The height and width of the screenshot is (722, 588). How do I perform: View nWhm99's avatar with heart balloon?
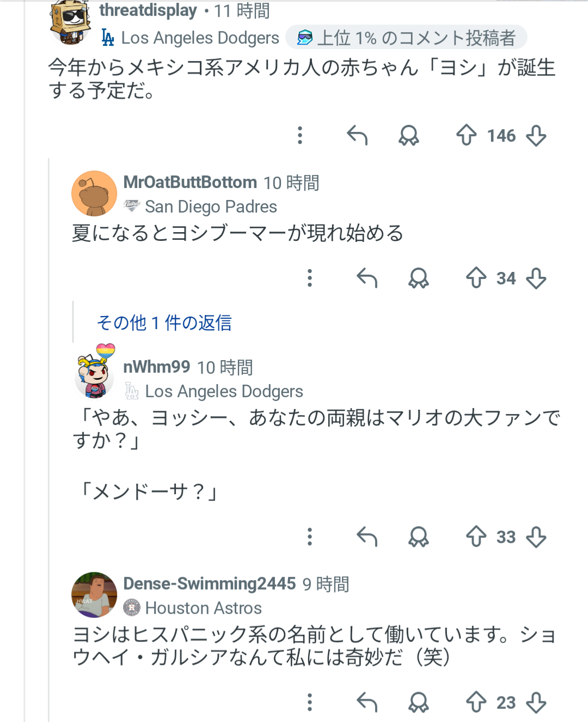pyautogui.click(x=95, y=372)
